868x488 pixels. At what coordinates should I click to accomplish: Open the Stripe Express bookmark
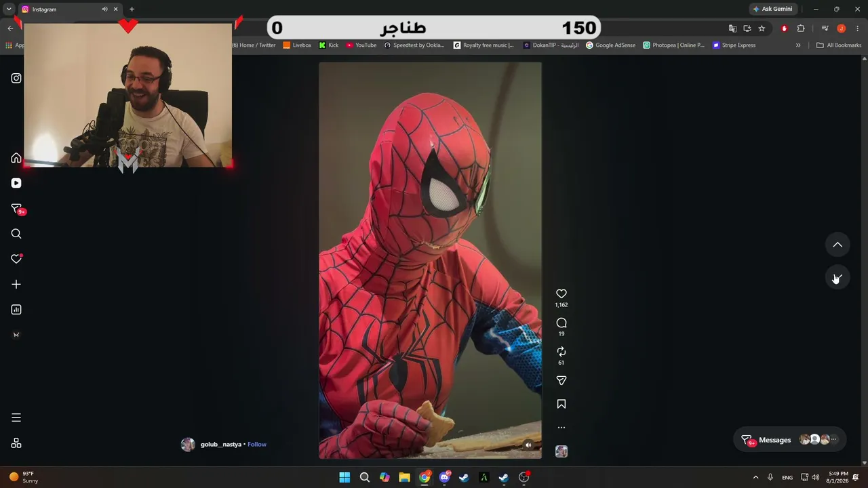734,45
